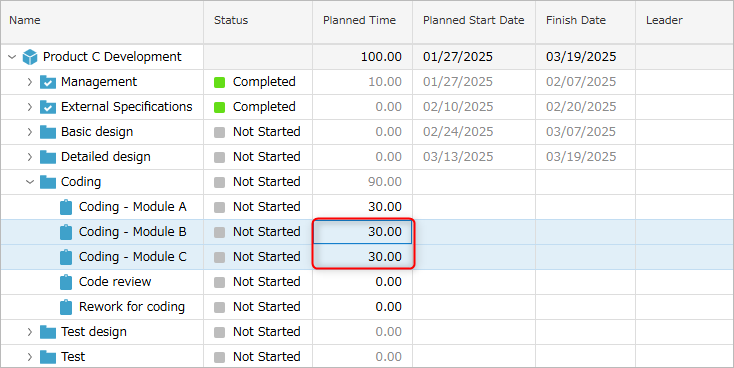Click the clipboard icon for Coding - Module A
Viewport: 734px width, 368px height.
click(66, 207)
